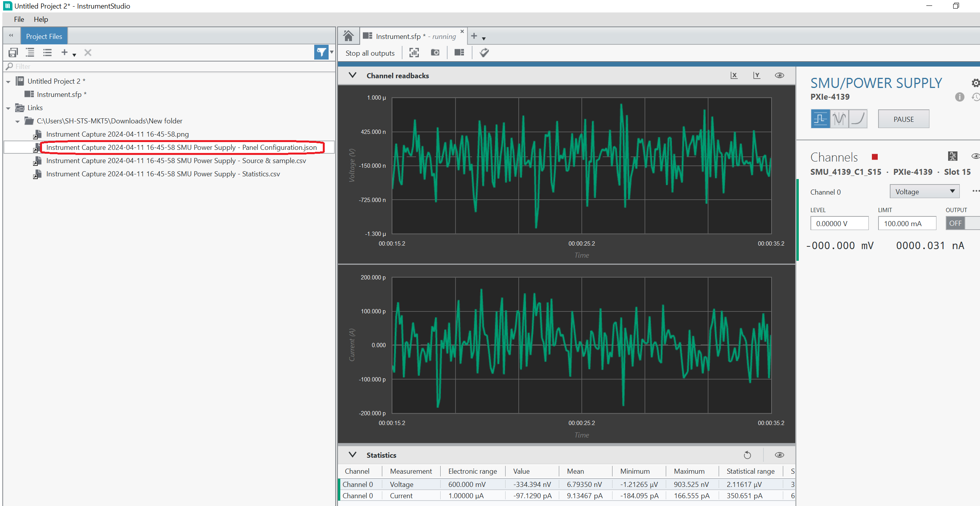The width and height of the screenshot is (980, 506).
Task: Open SMU settings gear icon
Action: pos(975,83)
